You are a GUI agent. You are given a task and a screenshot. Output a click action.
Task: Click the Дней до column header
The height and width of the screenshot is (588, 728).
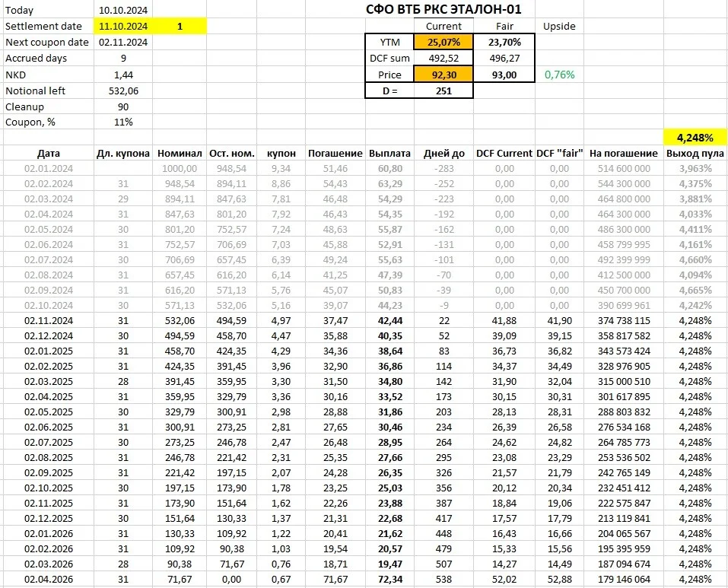443,154
